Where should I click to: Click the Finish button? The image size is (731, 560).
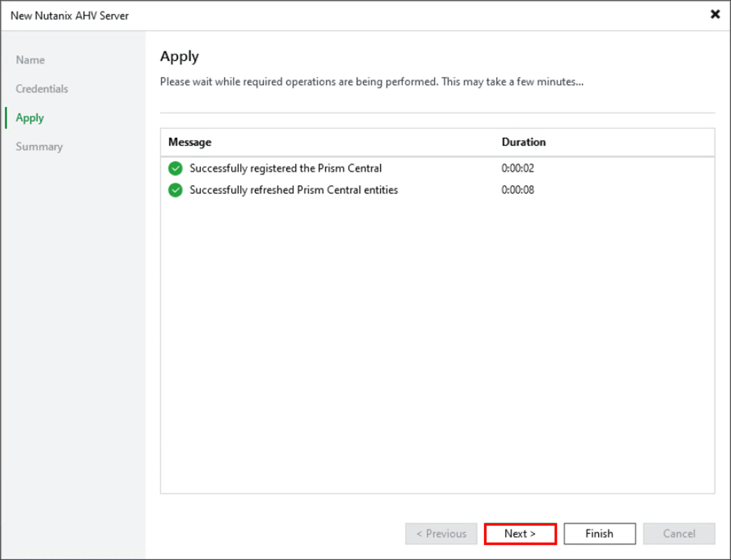coord(599,533)
